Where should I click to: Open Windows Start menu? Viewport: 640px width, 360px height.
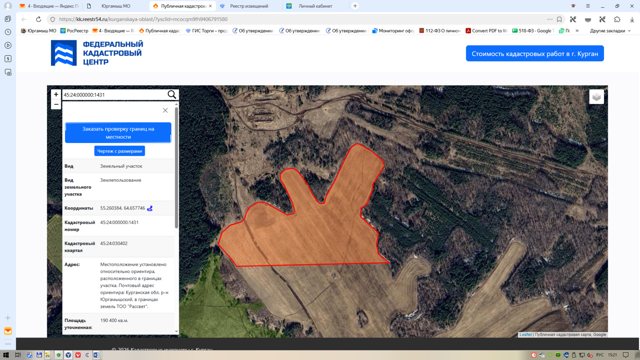(x=6, y=355)
